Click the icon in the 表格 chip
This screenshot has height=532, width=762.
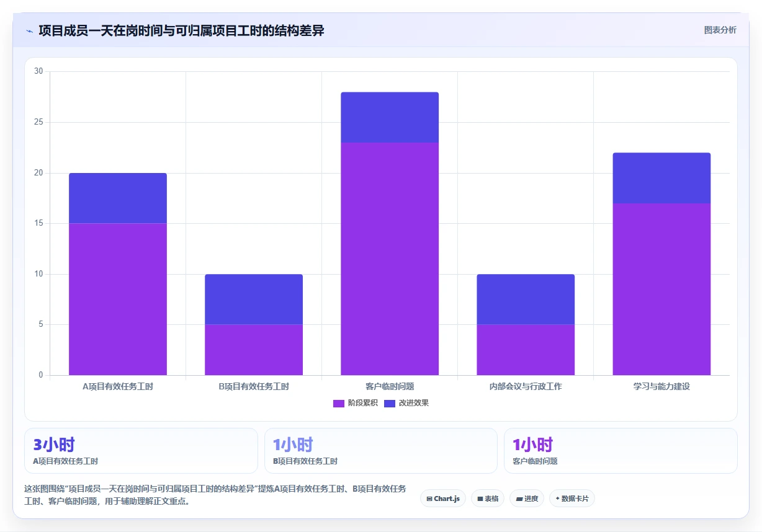coord(480,499)
